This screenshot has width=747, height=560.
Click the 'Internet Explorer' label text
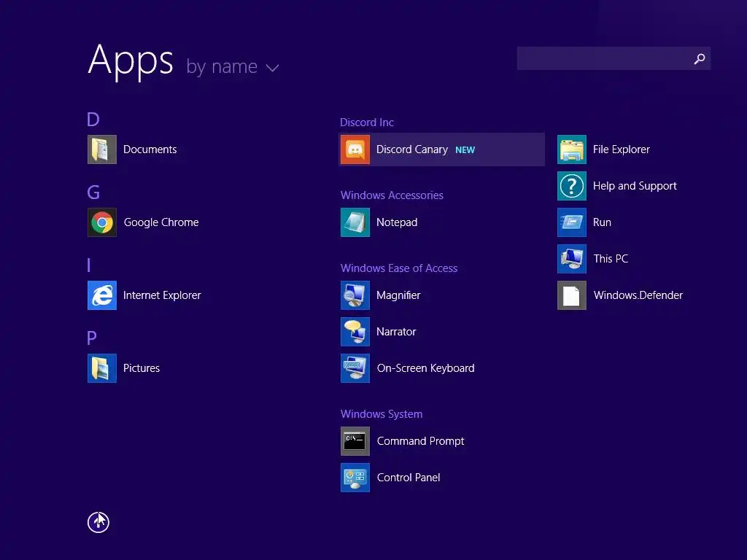[162, 295]
